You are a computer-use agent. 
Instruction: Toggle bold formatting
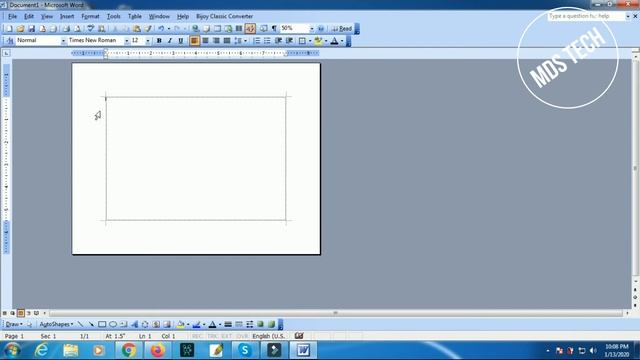point(159,40)
